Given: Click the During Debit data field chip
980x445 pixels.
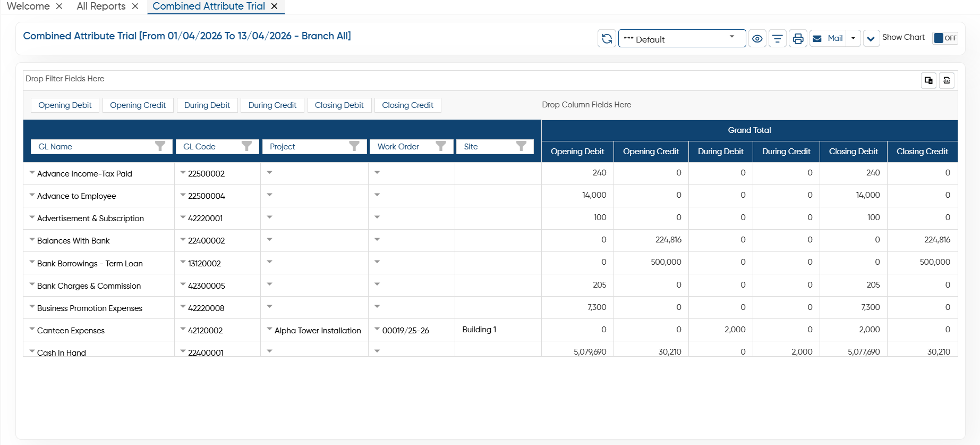Looking at the screenshot, I should (207, 105).
